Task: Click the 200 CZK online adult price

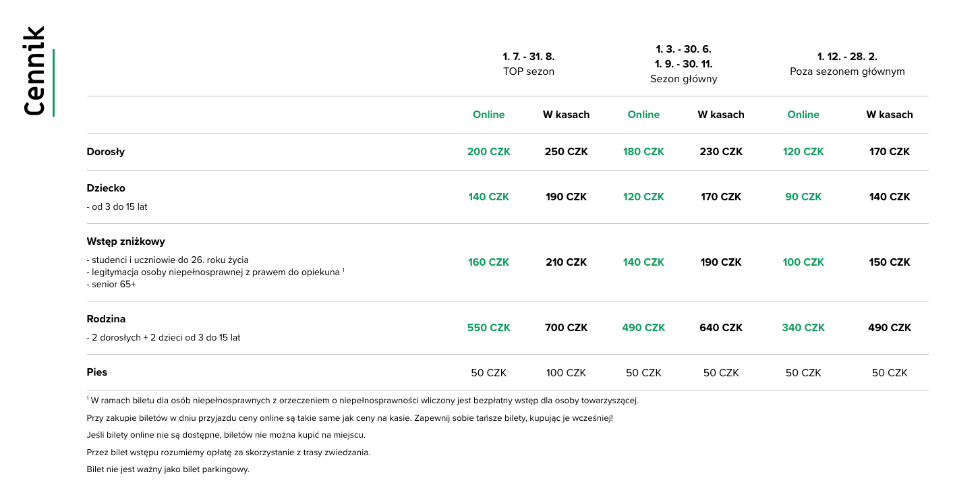Action: pyautogui.click(x=488, y=152)
